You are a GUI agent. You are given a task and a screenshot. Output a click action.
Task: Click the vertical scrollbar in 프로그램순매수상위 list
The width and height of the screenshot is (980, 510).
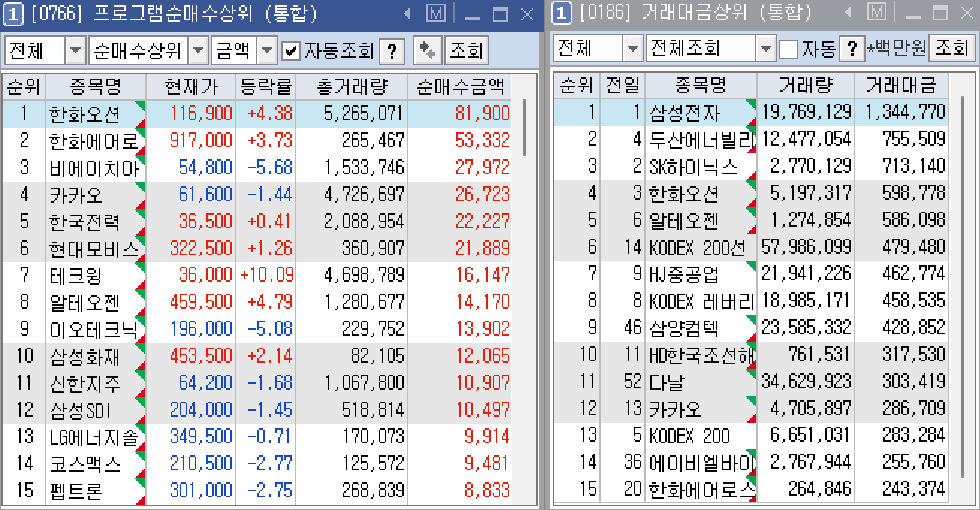tap(524, 127)
